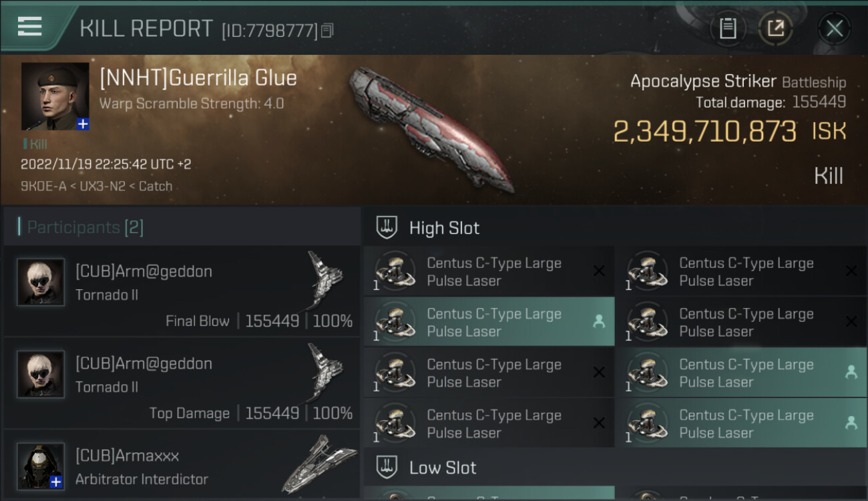Image resolution: width=868 pixels, height=501 pixels.
Task: Copy the kill report ID with the copy icon
Action: pos(327,30)
